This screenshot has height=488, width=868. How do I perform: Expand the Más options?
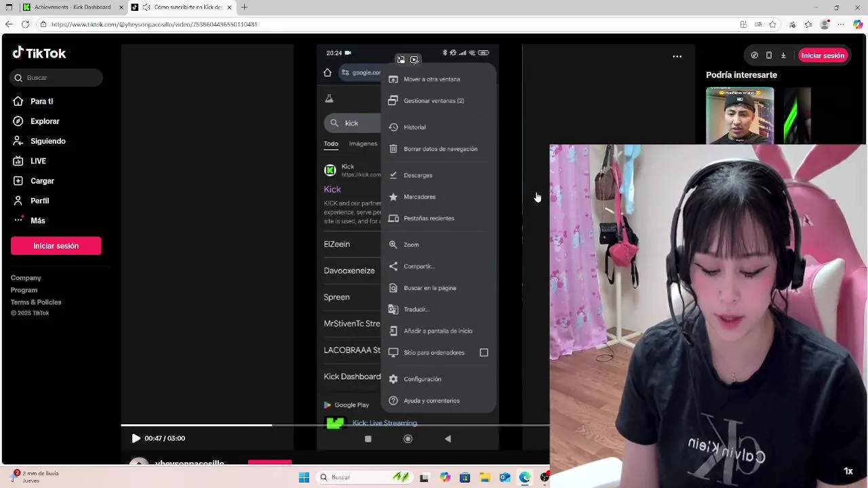(28, 220)
